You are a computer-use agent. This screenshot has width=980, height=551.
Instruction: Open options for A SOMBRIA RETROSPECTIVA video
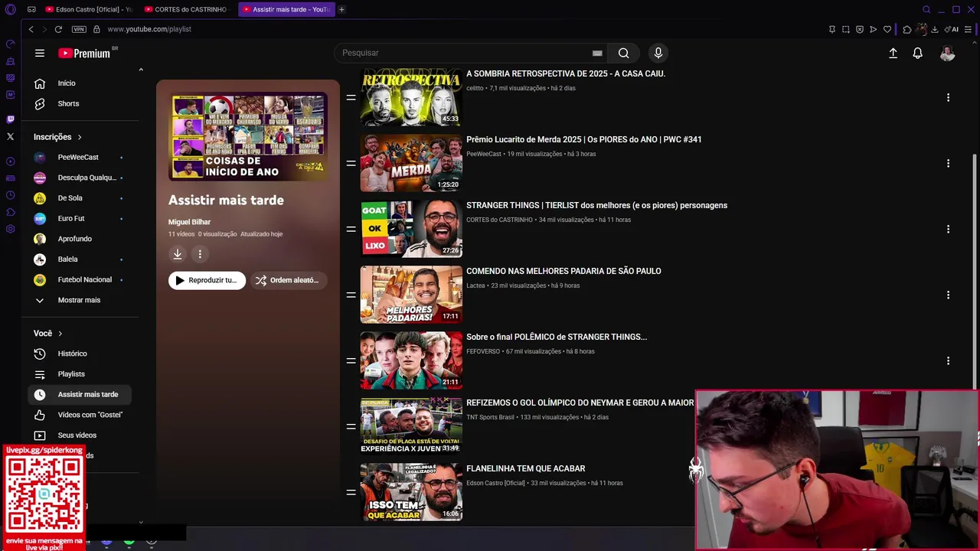[x=948, y=97]
